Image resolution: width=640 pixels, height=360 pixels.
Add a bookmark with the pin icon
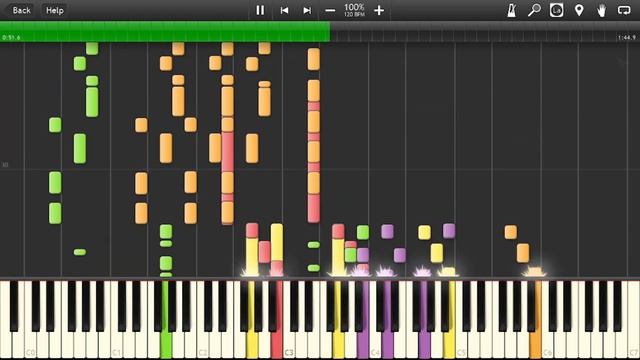point(579,10)
